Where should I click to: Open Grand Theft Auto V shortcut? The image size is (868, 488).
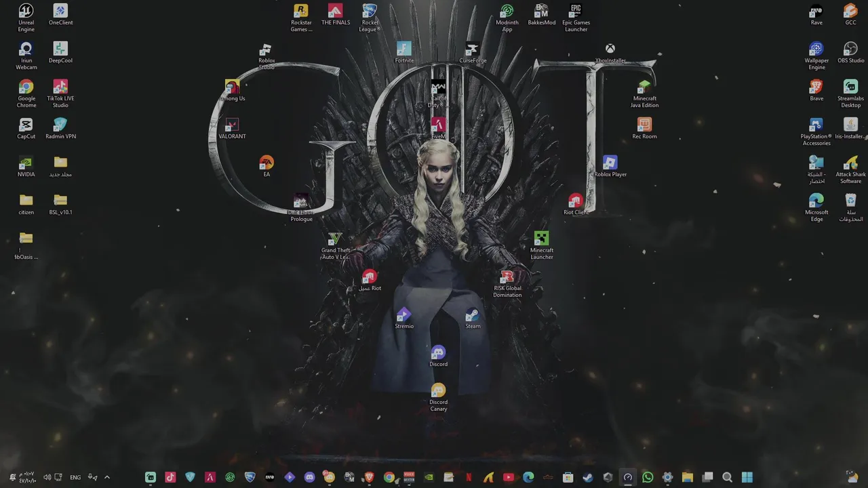[x=336, y=245]
